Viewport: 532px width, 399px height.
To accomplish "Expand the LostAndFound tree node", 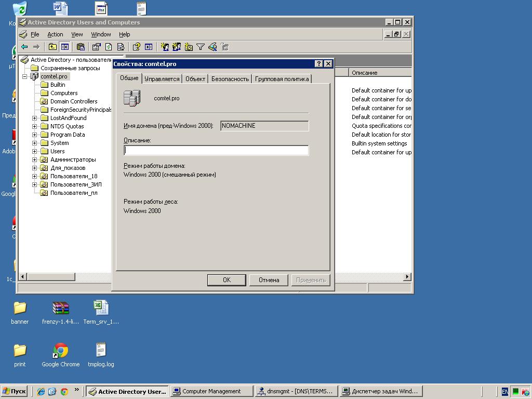I will 35,118.
